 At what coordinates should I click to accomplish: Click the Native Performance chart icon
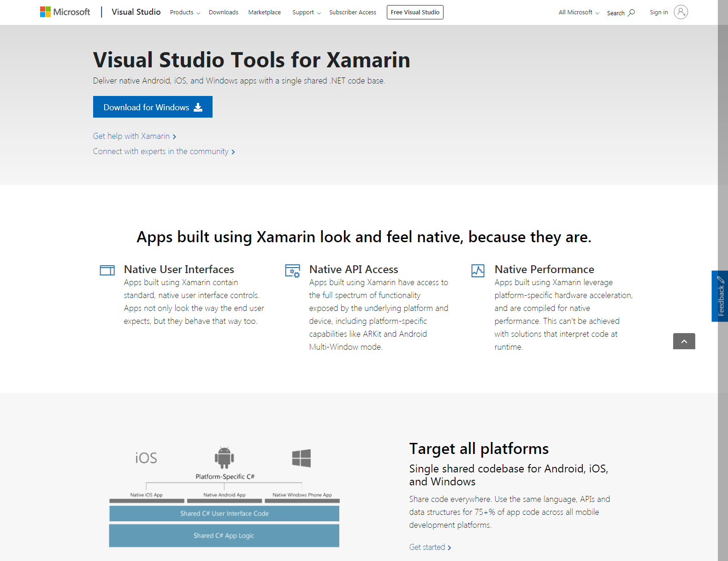478,271
